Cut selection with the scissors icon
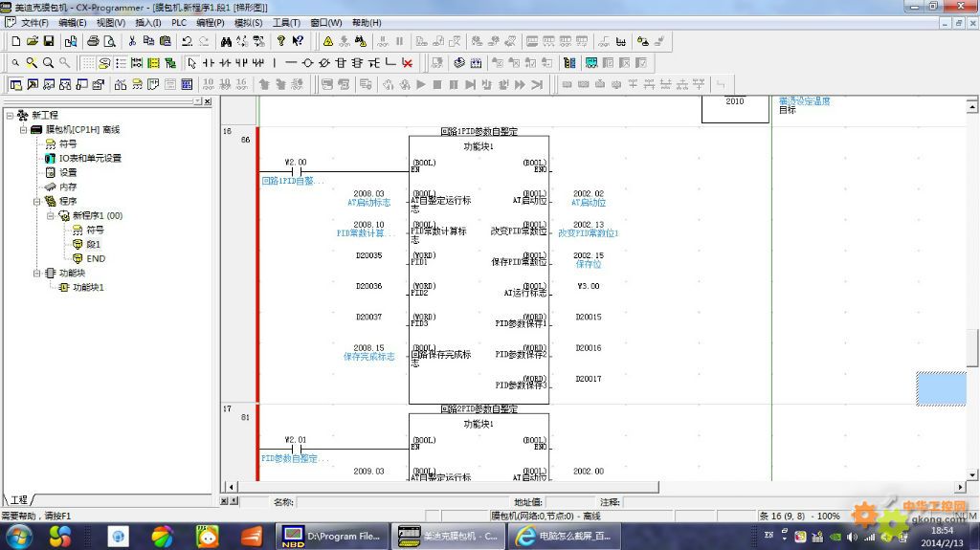980x550 pixels. (132, 41)
